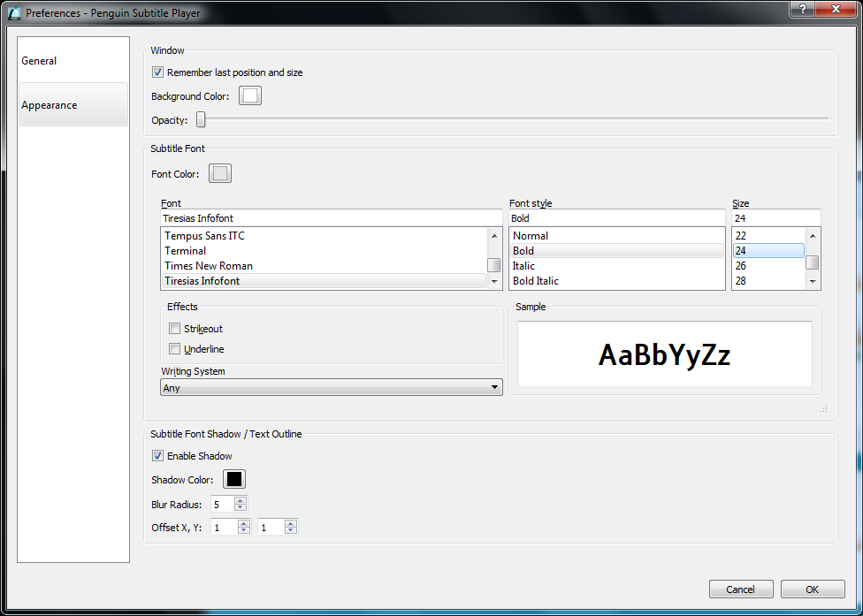
Task: Open help via the question mark button
Action: tap(801, 9)
